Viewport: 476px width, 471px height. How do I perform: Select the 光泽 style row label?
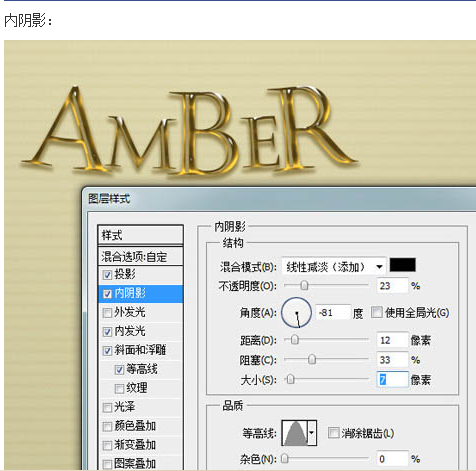click(x=125, y=407)
